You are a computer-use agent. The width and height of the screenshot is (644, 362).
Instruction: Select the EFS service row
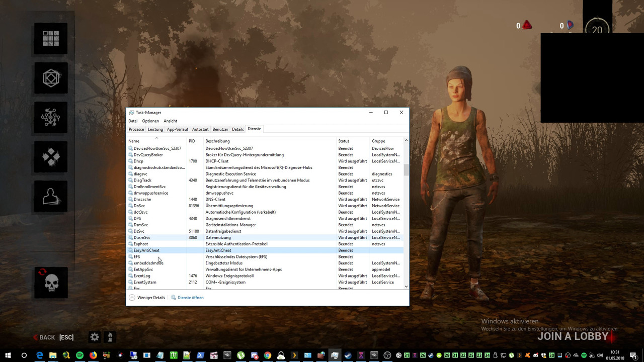(x=265, y=257)
